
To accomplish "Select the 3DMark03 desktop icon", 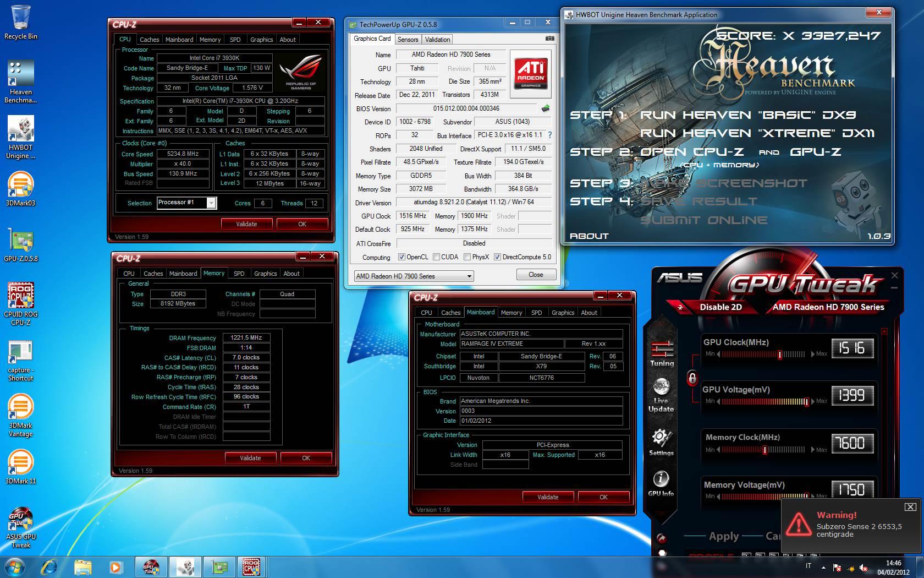I will pos(21,189).
